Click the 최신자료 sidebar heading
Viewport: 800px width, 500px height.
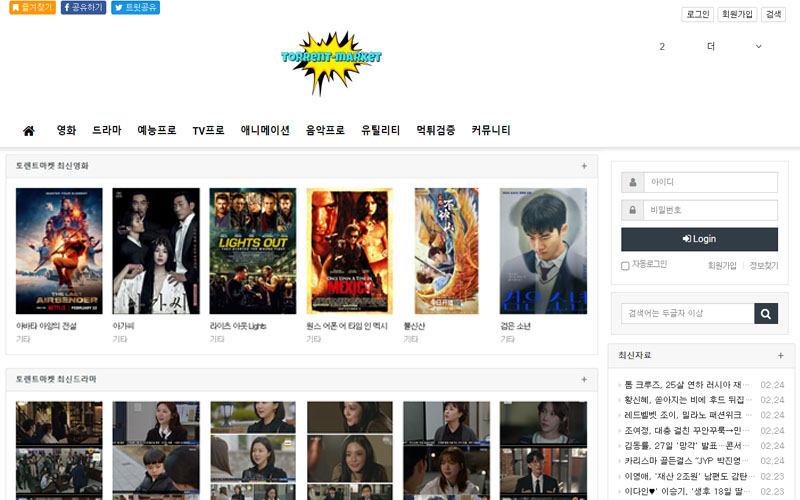635,355
